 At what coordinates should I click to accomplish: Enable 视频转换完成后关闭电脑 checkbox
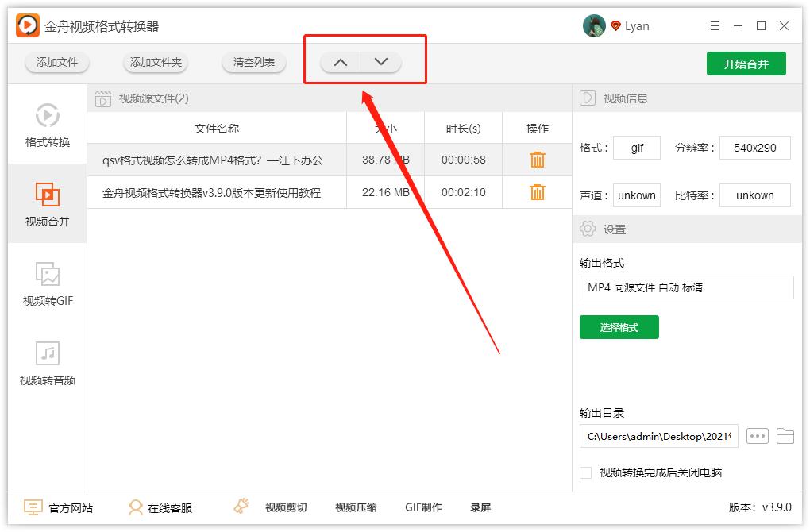(585, 472)
